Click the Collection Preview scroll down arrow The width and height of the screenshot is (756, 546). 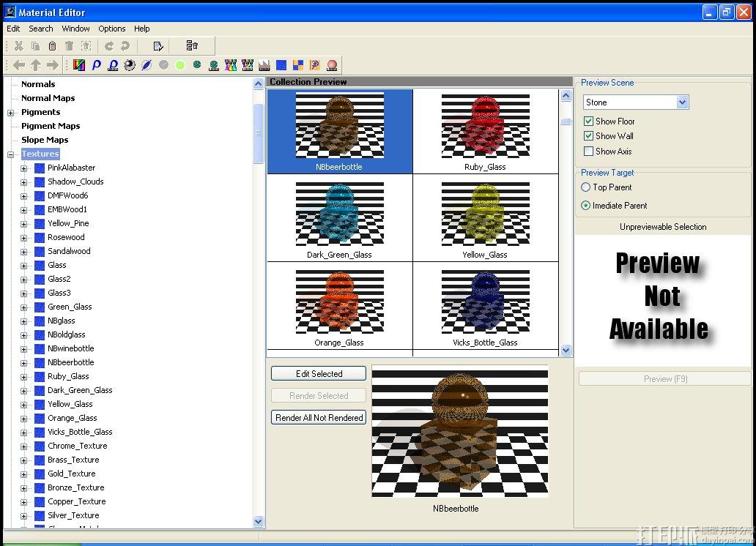point(566,351)
